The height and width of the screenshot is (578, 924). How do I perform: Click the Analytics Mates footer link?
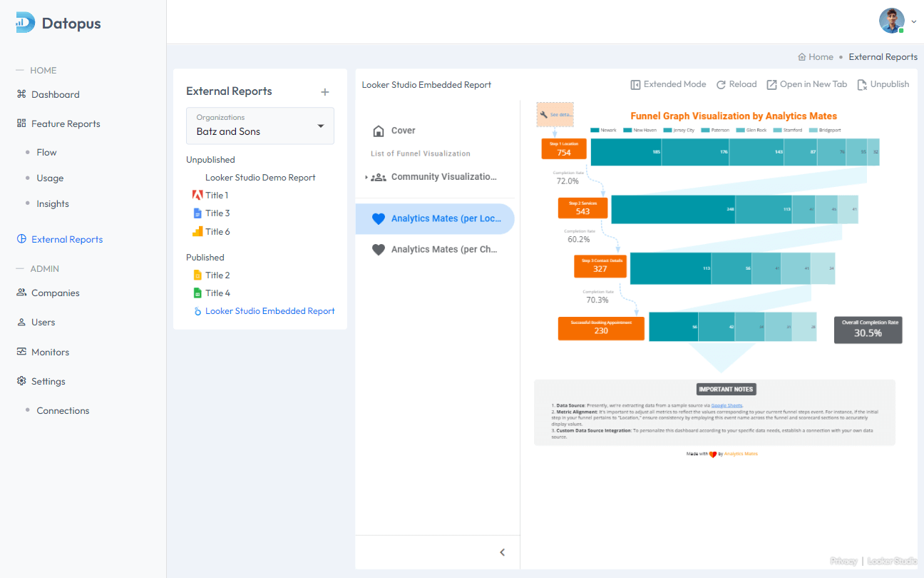(741, 454)
